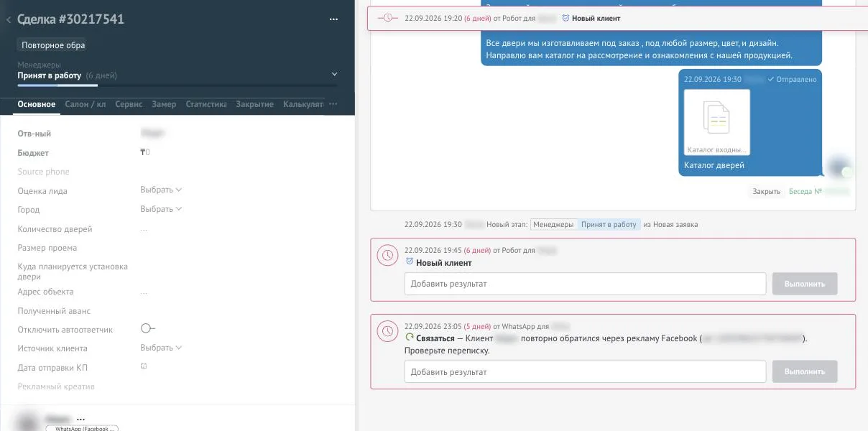Go to the Статистика tab
Image resolution: width=868 pixels, height=431 pixels.
(x=206, y=104)
